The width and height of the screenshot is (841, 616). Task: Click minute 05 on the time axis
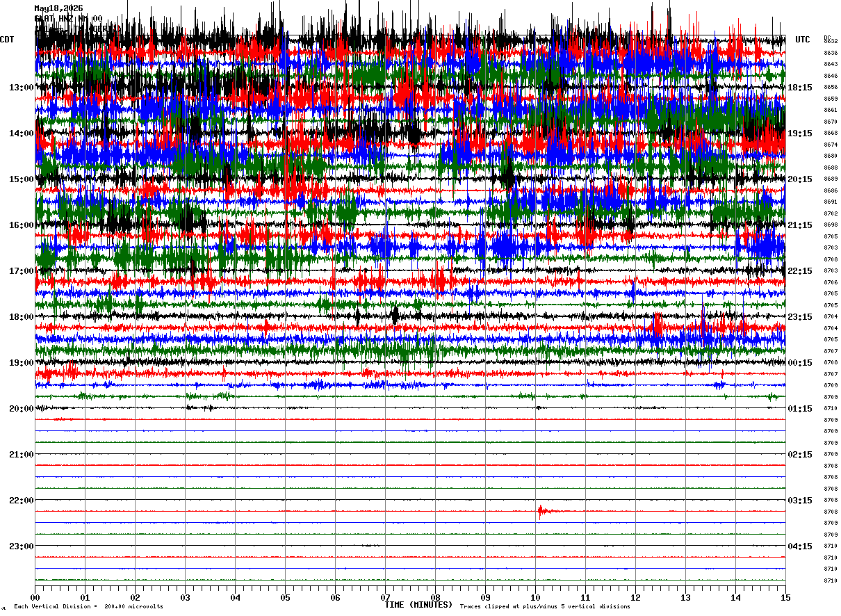(x=285, y=597)
